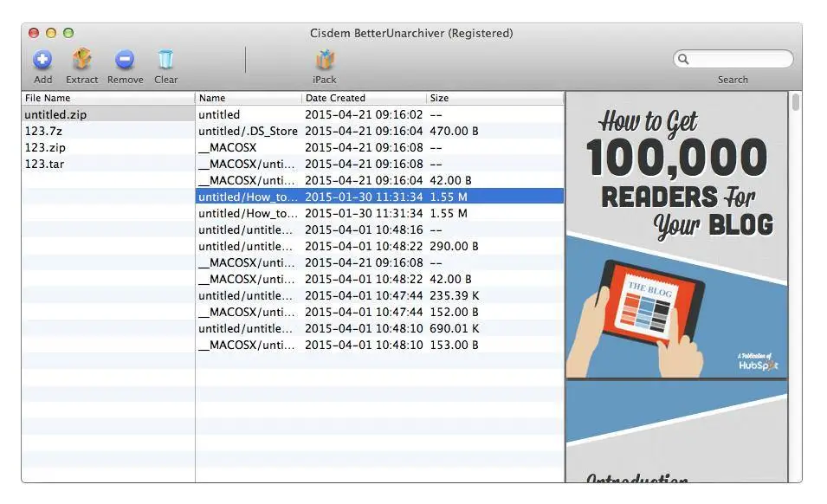827x504 pixels.
Task: Click the blog ebook cover preview
Action: click(x=676, y=236)
